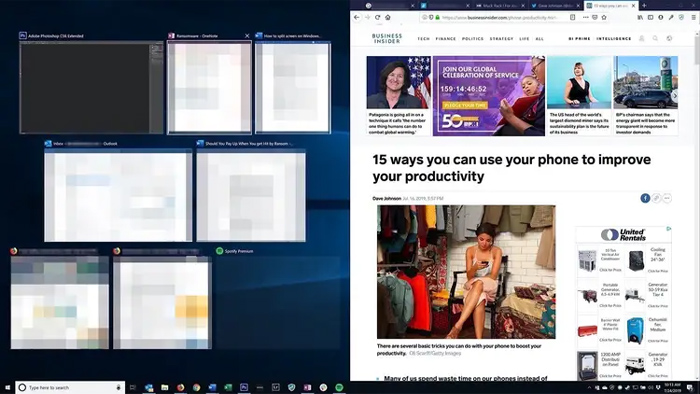Screen dimensions: 700x394
Task: Click the BI PRIME link
Action: pos(579,39)
